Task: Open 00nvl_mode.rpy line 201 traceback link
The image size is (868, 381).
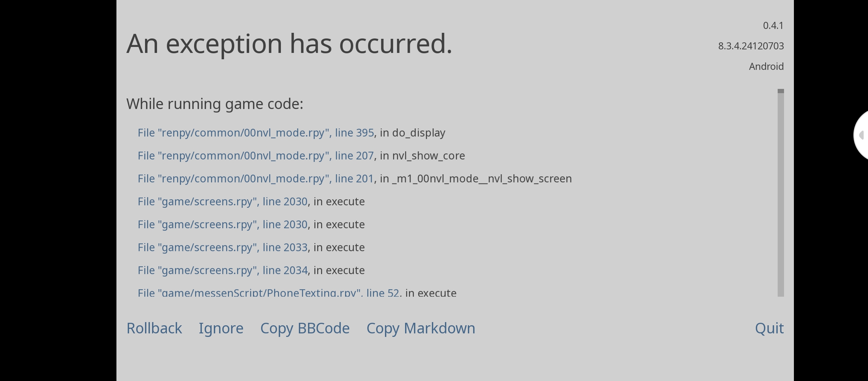Action: point(255,179)
